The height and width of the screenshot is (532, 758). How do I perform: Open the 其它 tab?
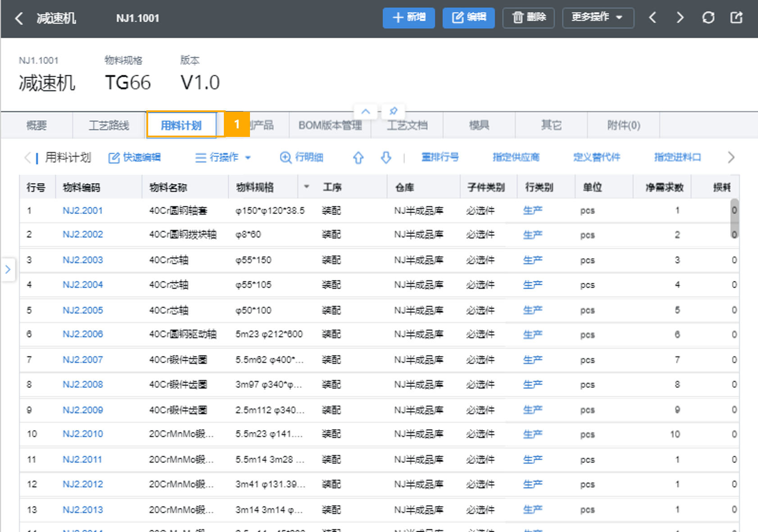[551, 125]
